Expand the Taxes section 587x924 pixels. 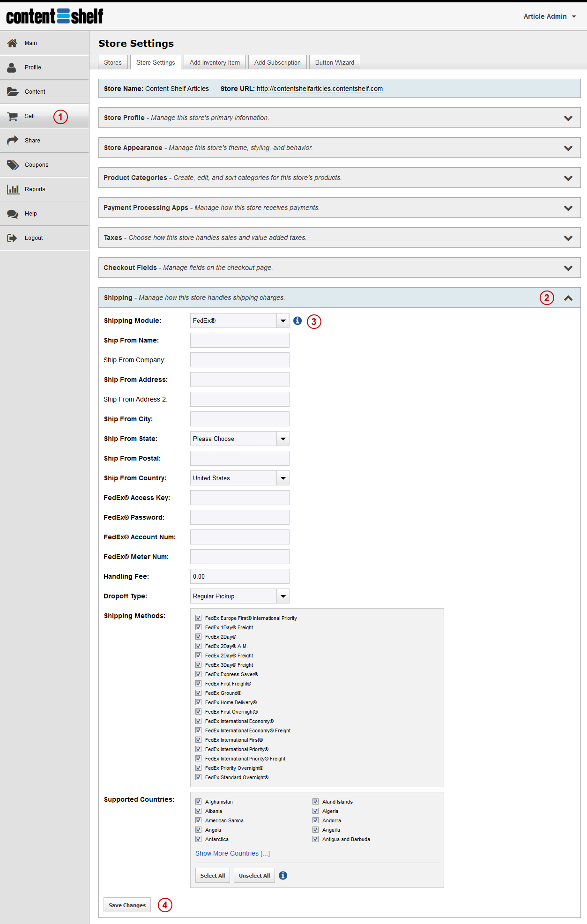pyautogui.click(x=339, y=238)
